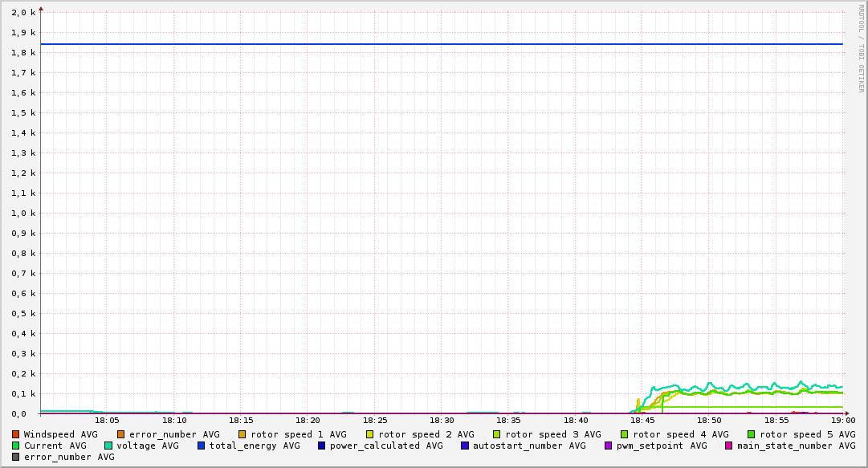Click the green Current AVG legend swatch
This screenshot has height=468, width=868.
coord(15,446)
